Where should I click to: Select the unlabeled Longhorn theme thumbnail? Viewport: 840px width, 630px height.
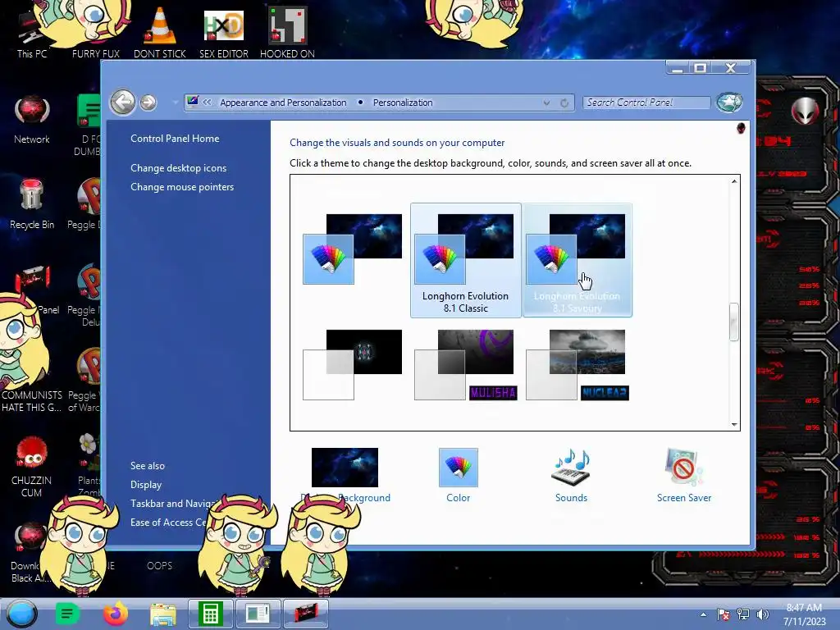(353, 249)
